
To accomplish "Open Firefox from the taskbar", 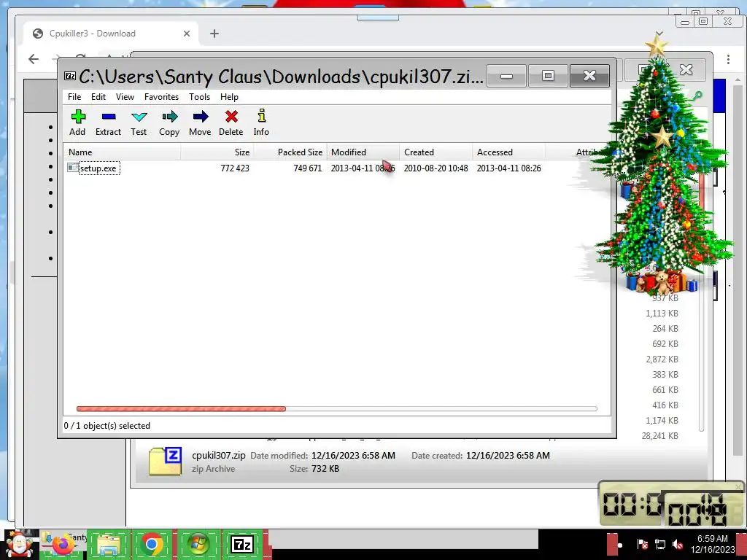I will coord(63,544).
